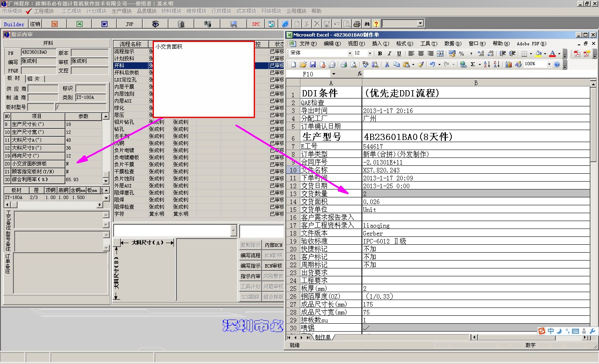Screen dimensions: 599x364
Task: Click PN field 4B23601BA0
Action: click(x=38, y=52)
